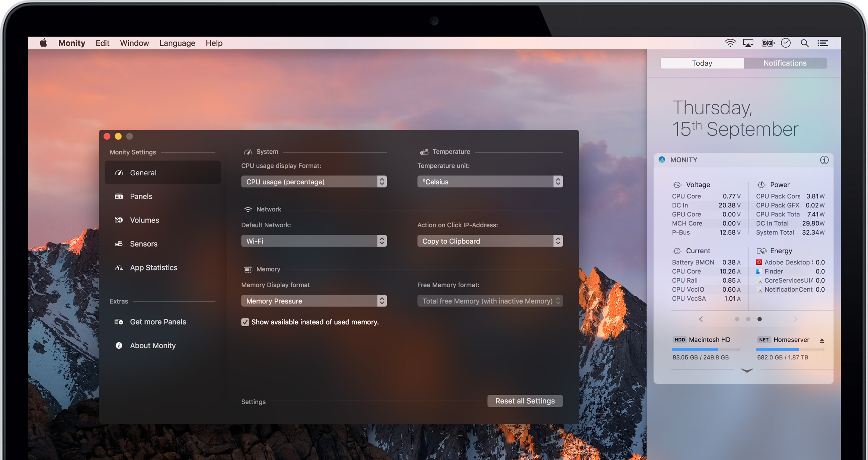Go to next widget page arrow
The image size is (868, 460).
pyautogui.click(x=795, y=319)
